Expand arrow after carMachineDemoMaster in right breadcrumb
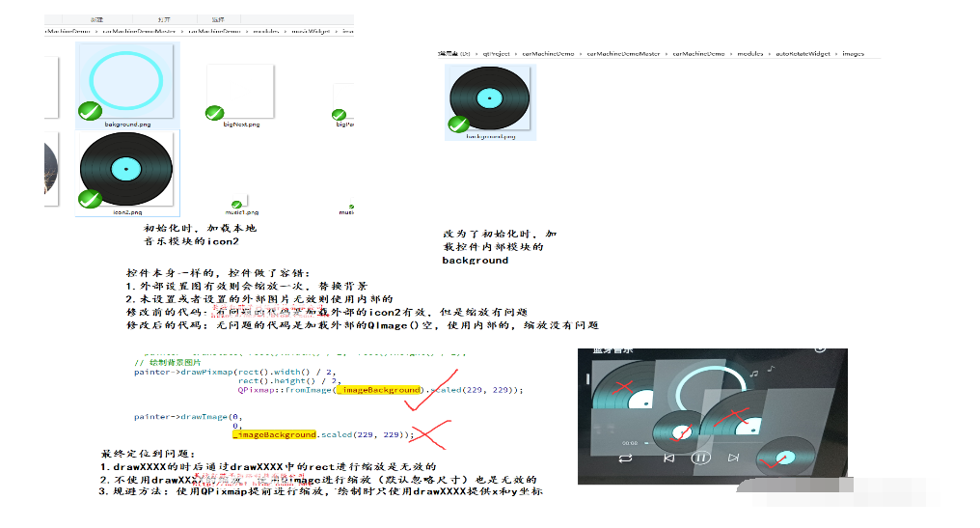The width and height of the screenshot is (980, 528). point(667,54)
